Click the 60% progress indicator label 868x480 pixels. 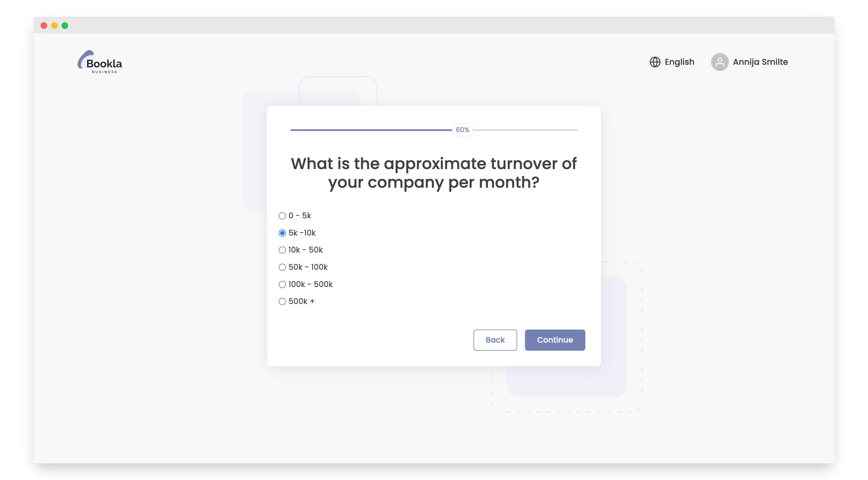point(462,130)
